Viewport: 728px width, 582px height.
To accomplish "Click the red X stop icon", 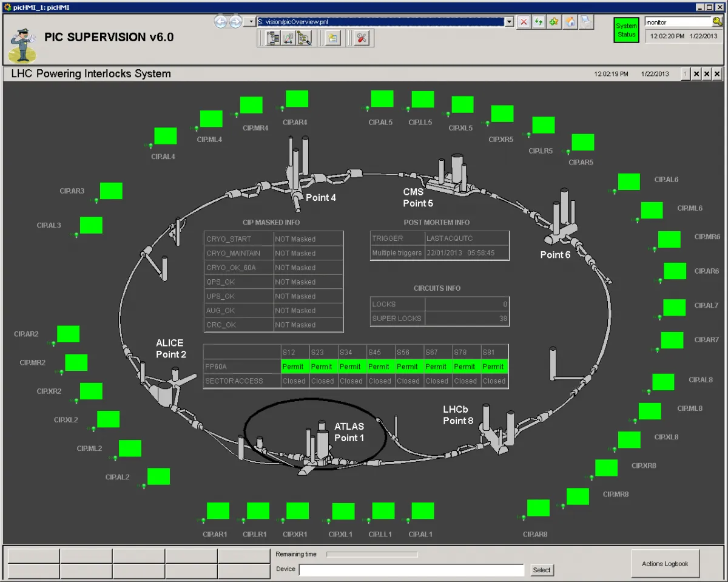I will 524,22.
